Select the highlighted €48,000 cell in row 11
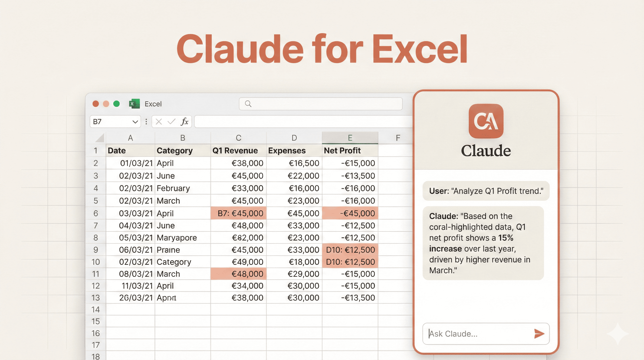 coord(238,274)
